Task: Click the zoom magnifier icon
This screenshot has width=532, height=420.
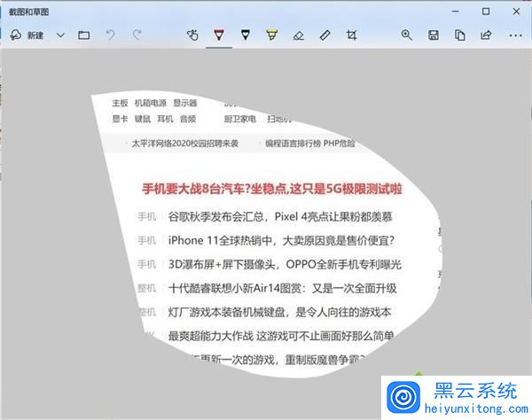Action: click(407, 35)
